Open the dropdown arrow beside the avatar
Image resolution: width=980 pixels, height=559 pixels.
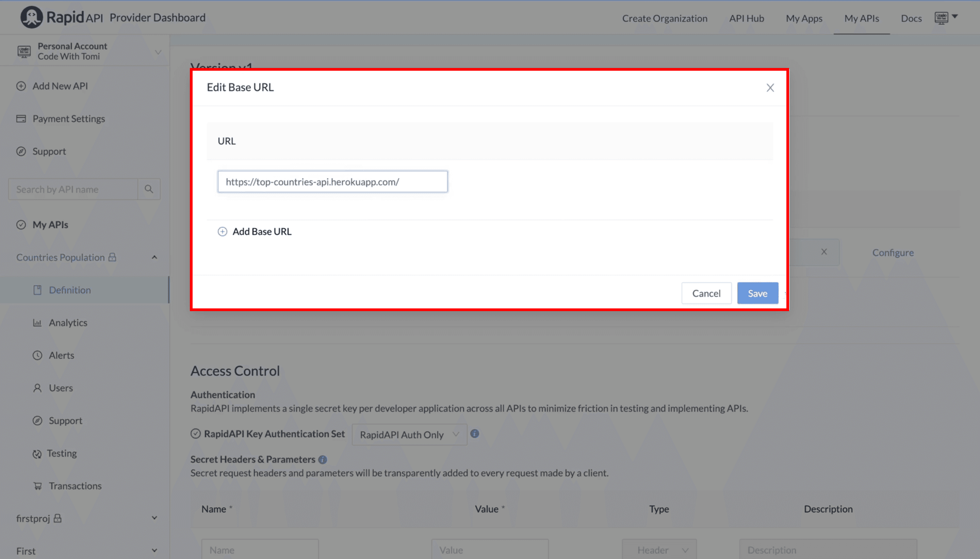(x=954, y=17)
